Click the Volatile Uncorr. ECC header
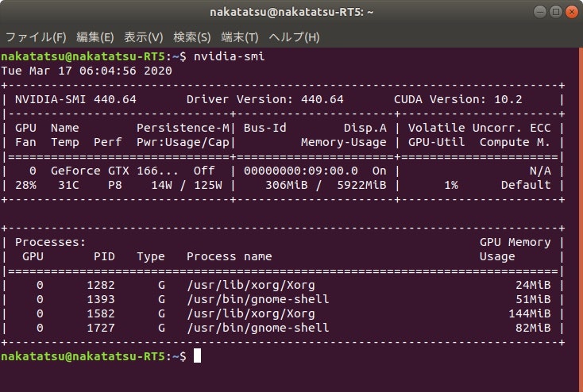The height and width of the screenshot is (392, 583). [479, 128]
